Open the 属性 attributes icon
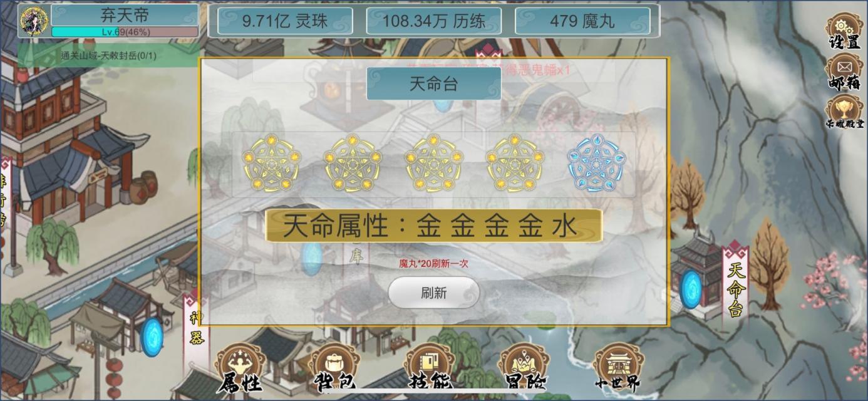 click(x=240, y=368)
